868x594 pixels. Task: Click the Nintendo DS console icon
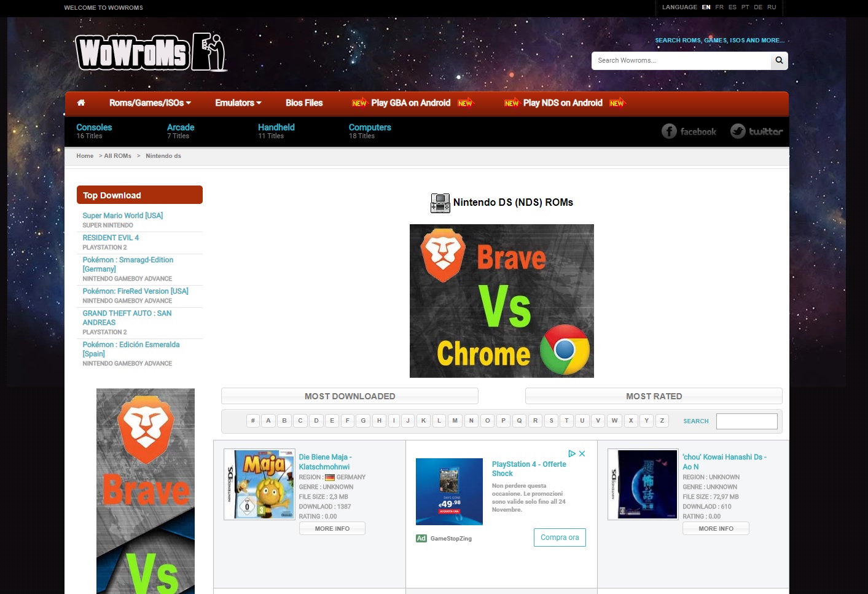(440, 203)
